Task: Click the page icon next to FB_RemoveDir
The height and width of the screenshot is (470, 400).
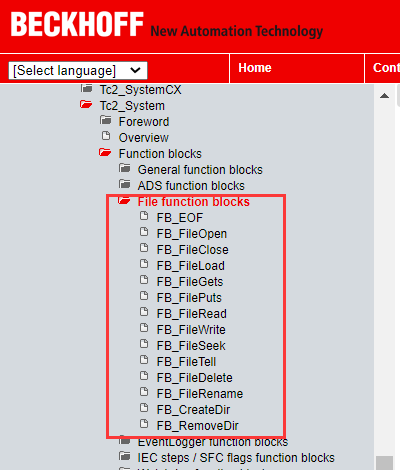Action: point(144,424)
